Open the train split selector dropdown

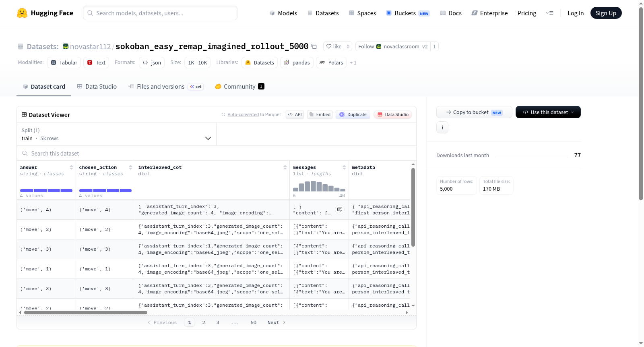tap(116, 134)
